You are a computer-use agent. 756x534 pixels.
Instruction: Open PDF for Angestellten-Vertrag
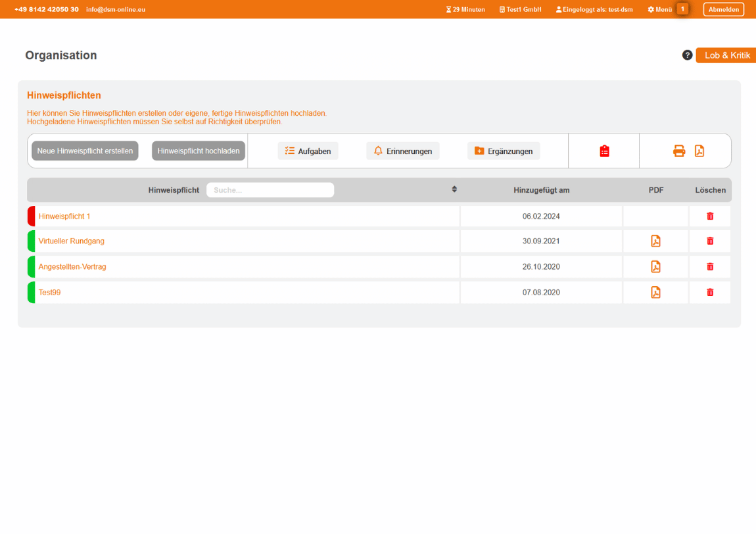tap(655, 267)
